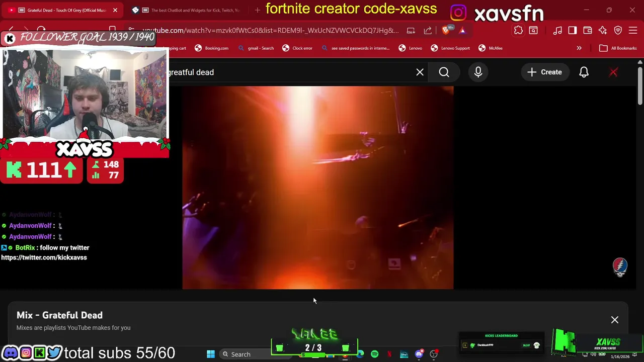Viewport: 644px width, 362px height.
Task: Open the tab search icon in toolbar
Action: (533, 31)
